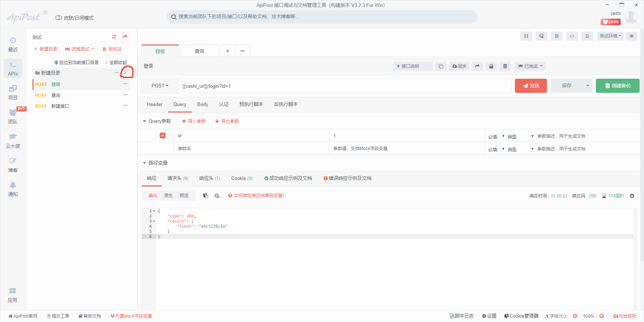Image resolution: width=644 pixels, height=322 pixels.
Task: Click the B toolbar icon
Action: [x=556, y=36]
